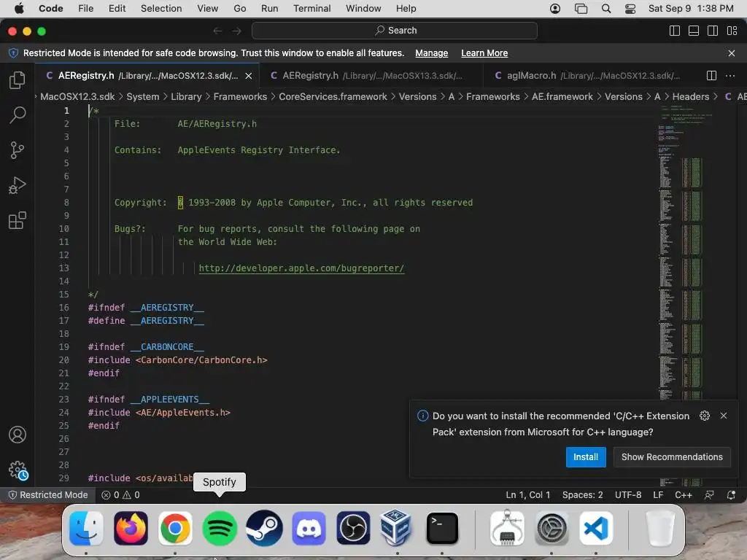Open Google Chrome from the dock
The width and height of the screenshot is (747, 560).
175,528
